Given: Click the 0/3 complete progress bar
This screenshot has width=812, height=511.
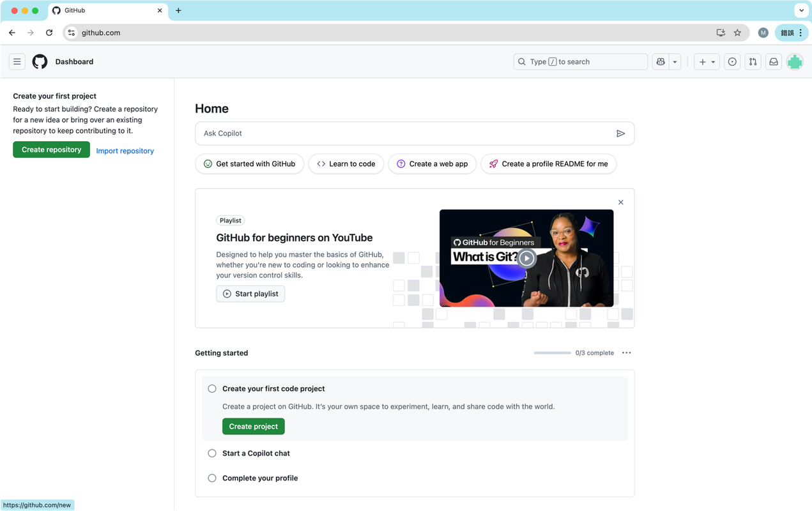Looking at the screenshot, I should coord(553,353).
